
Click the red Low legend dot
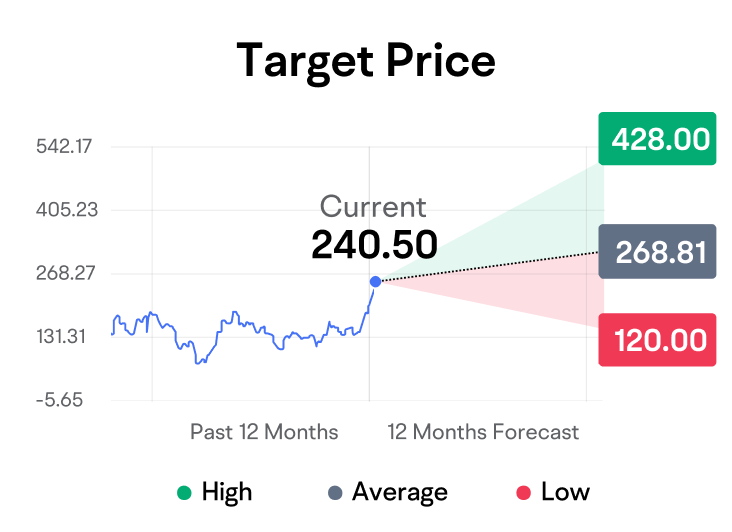click(x=523, y=492)
